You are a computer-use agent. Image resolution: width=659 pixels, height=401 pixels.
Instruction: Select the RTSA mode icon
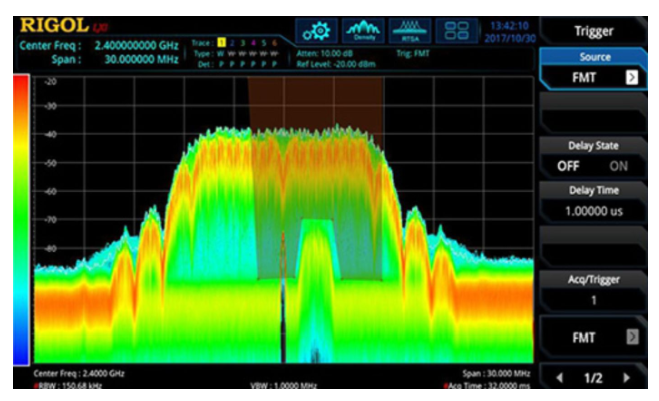(x=410, y=31)
